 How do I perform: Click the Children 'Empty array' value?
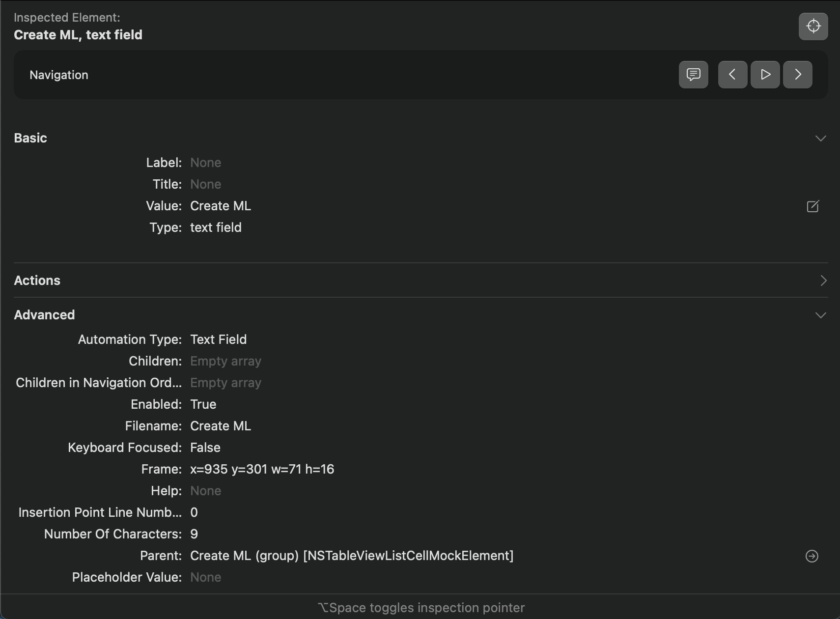[225, 361]
